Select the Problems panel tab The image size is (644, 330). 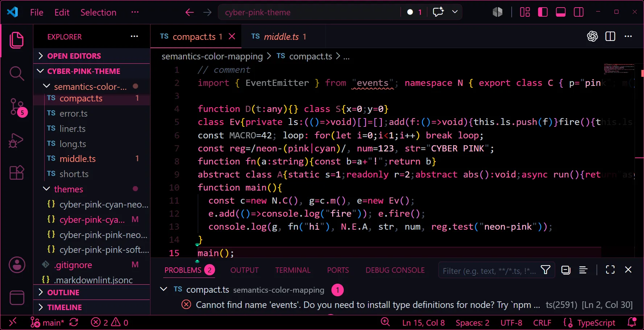pos(189,270)
